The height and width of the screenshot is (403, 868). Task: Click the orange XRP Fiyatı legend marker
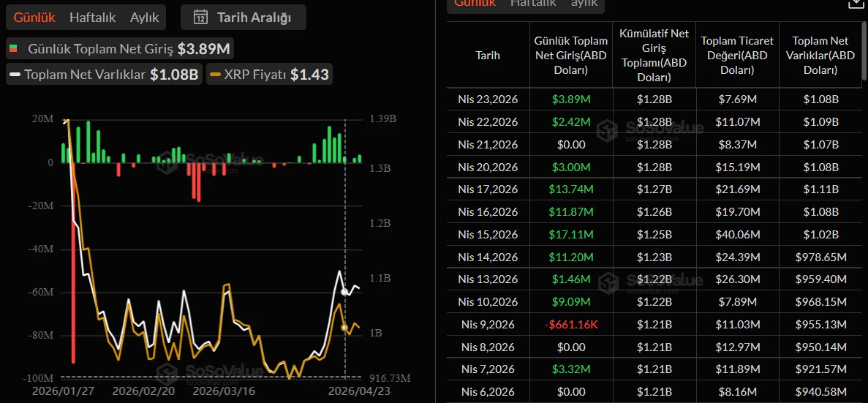pos(215,75)
